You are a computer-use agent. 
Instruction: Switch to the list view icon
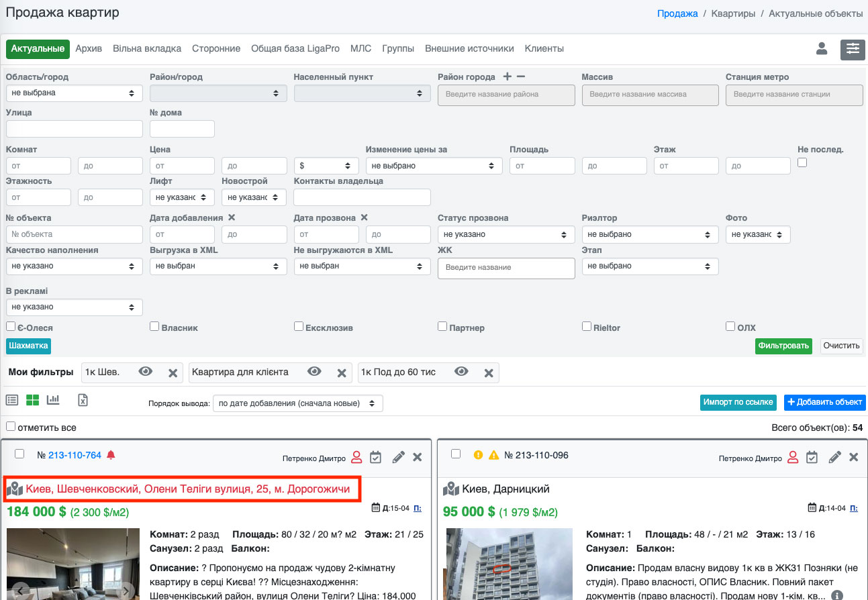(x=12, y=400)
